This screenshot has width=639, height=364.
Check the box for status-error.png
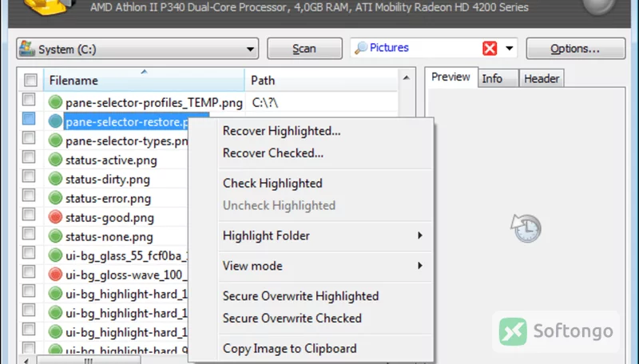(x=29, y=195)
